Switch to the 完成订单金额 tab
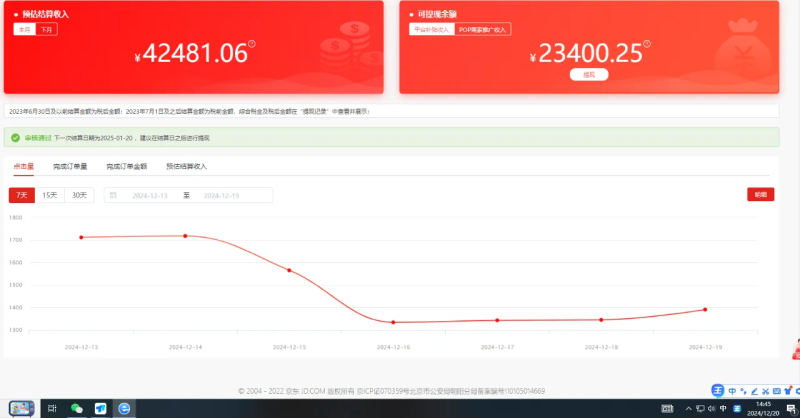The height and width of the screenshot is (418, 800). (x=127, y=166)
